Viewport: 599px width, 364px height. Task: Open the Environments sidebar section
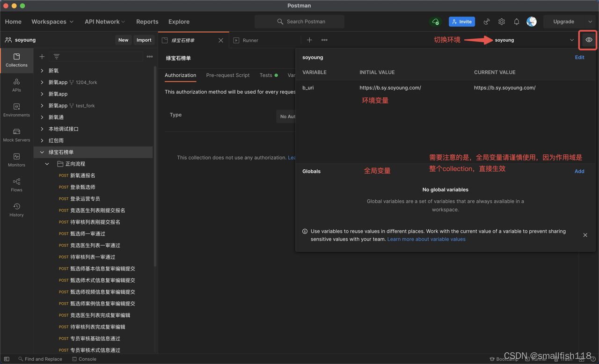[16, 110]
